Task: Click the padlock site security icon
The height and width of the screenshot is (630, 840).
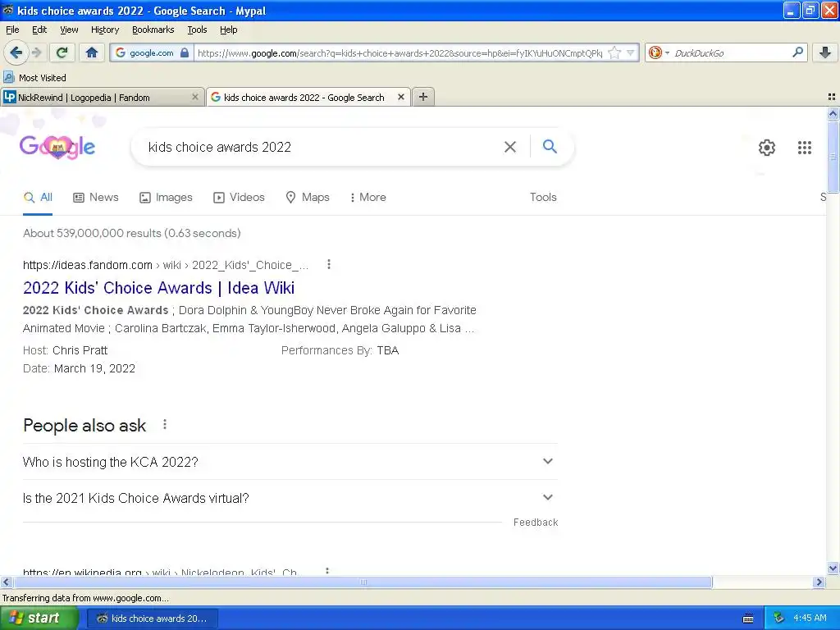Action: point(185,52)
